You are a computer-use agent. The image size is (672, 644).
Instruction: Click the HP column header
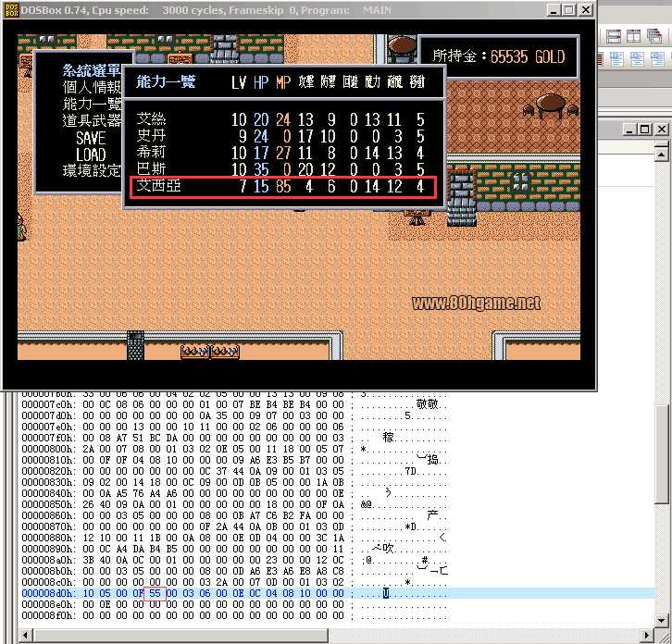click(261, 82)
